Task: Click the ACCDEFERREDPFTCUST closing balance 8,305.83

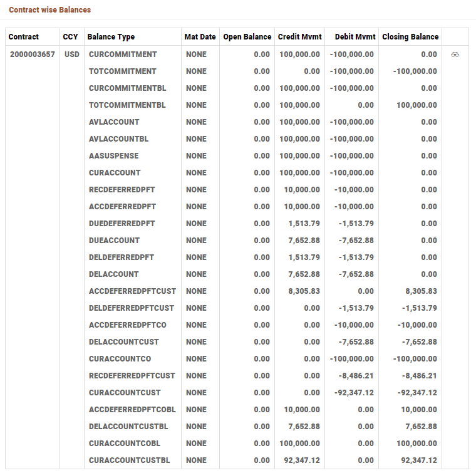Action: (x=419, y=291)
